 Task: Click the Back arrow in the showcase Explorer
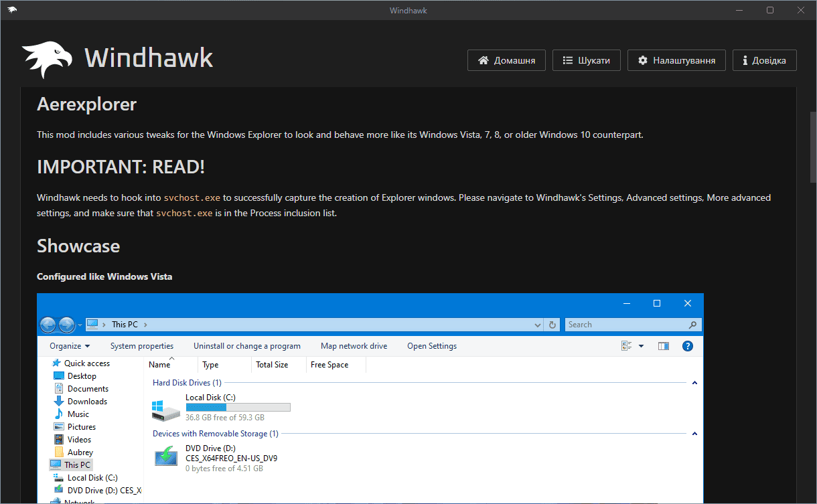point(48,325)
